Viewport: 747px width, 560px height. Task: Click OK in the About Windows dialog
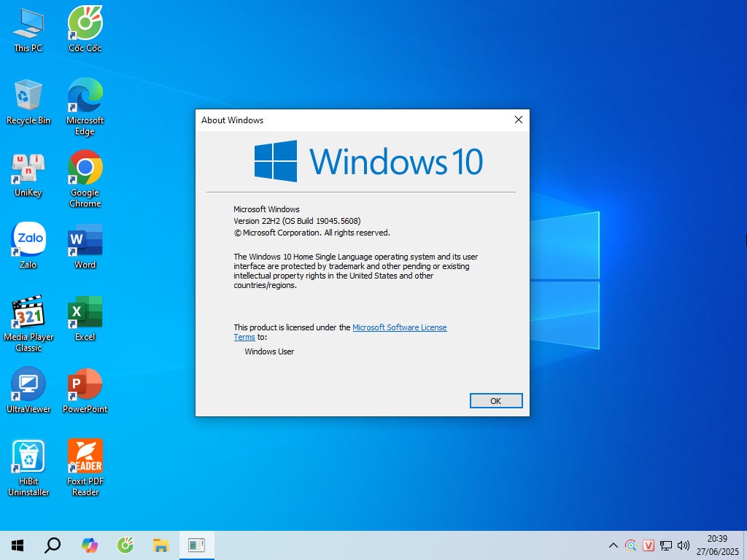(496, 400)
